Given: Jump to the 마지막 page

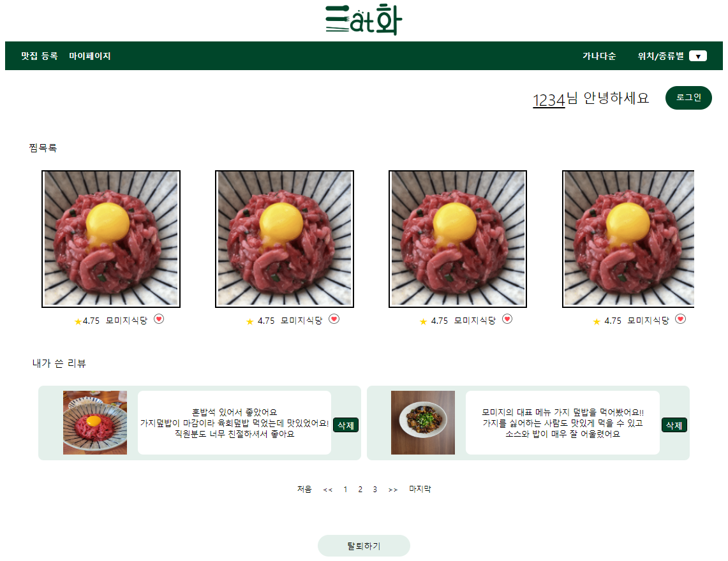Looking at the screenshot, I should tap(420, 488).
